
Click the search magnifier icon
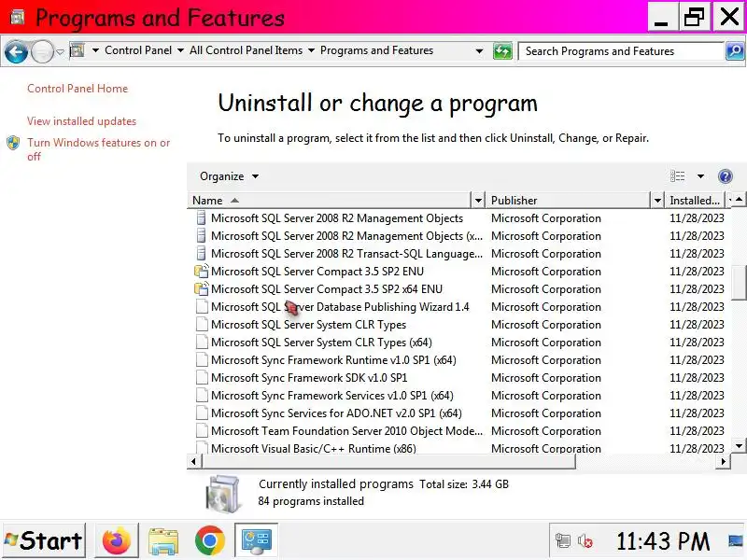click(735, 51)
